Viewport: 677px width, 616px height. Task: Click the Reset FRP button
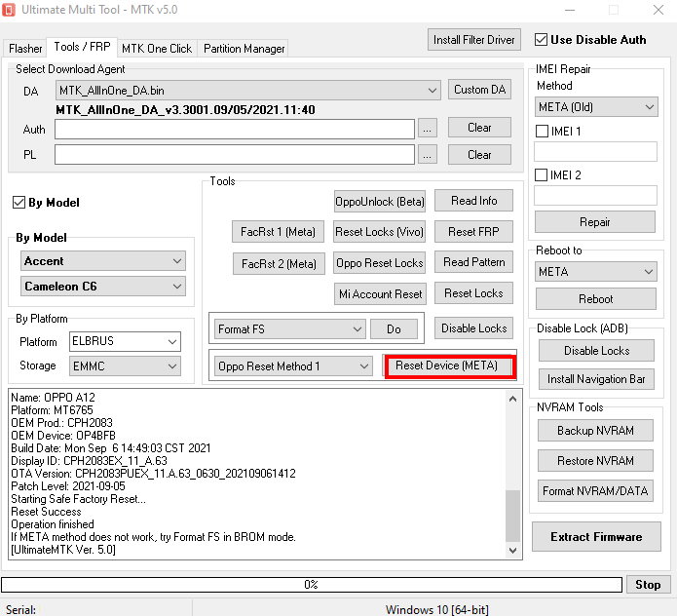[x=473, y=232]
